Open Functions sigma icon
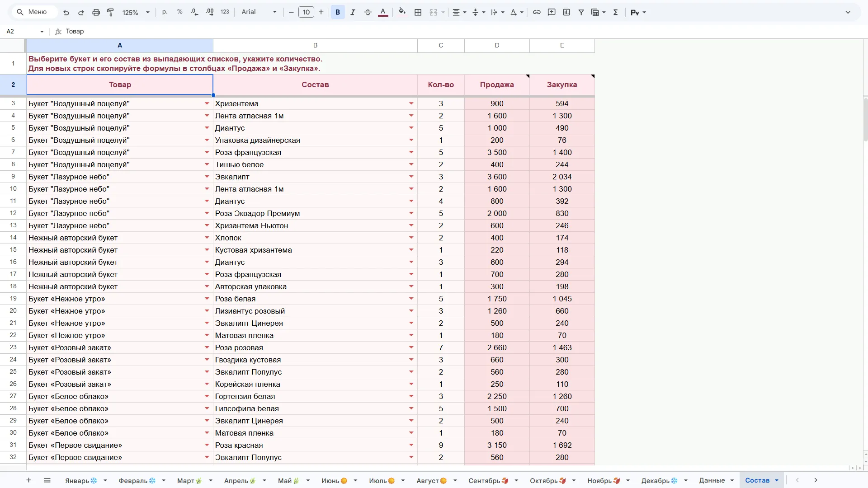868x488 pixels. point(615,12)
